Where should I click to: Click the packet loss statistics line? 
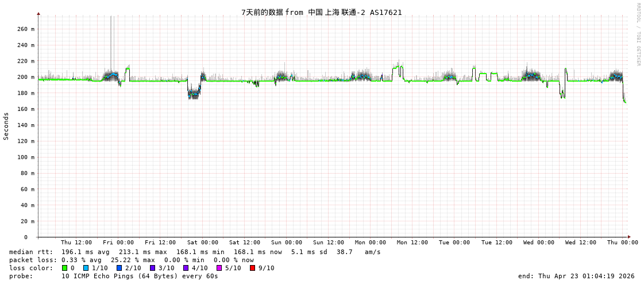pos(131,260)
